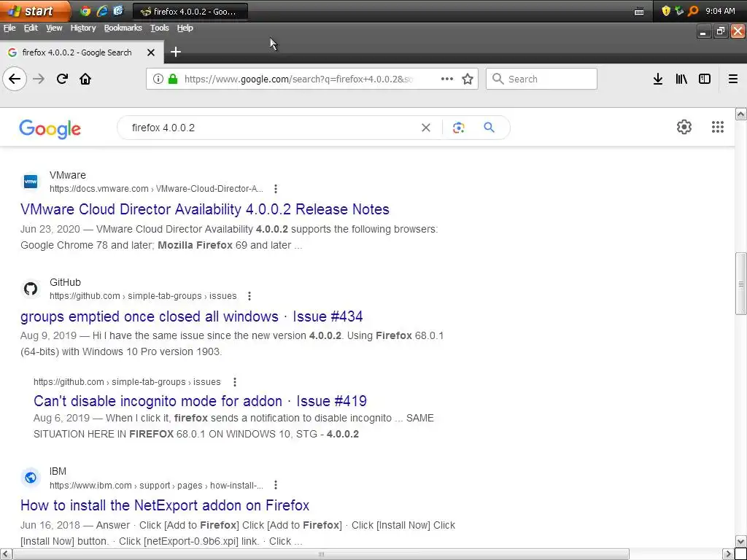
Task: Toggle the sidebar view icon
Action: [705, 79]
